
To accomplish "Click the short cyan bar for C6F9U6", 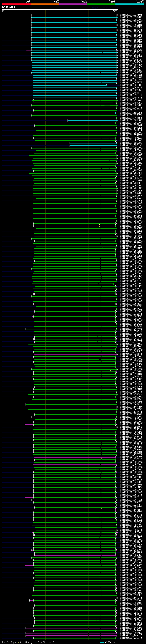I will click(70, 85).
